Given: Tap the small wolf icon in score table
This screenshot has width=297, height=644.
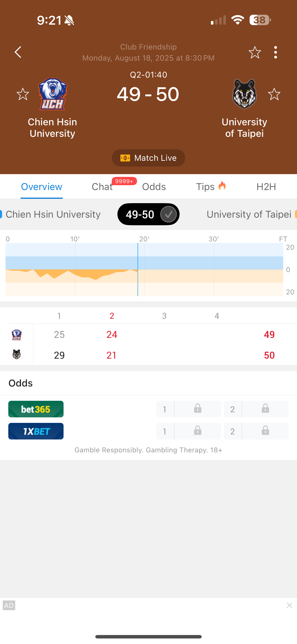Looking at the screenshot, I should (17, 354).
